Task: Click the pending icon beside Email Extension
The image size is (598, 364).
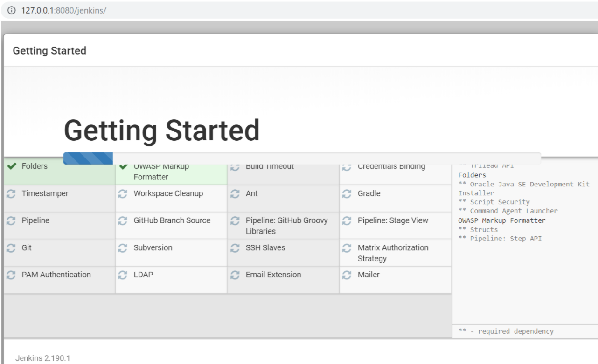Action: click(x=235, y=275)
